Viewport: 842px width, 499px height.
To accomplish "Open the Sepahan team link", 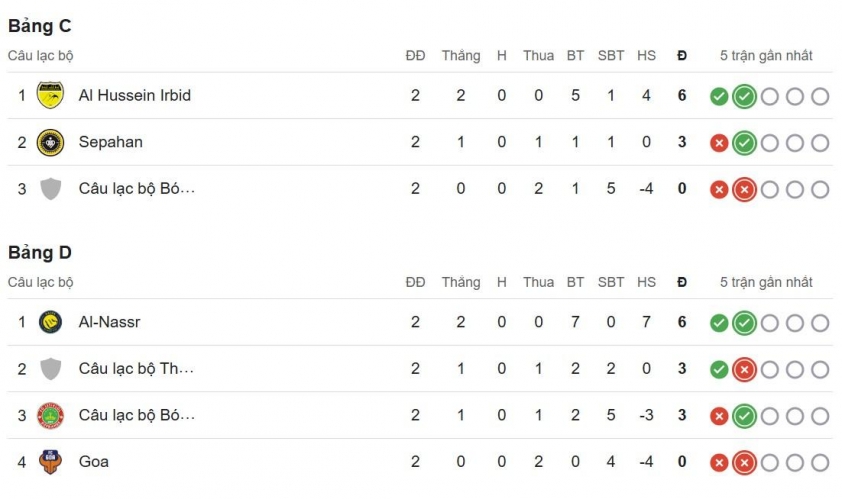I will coord(110,142).
